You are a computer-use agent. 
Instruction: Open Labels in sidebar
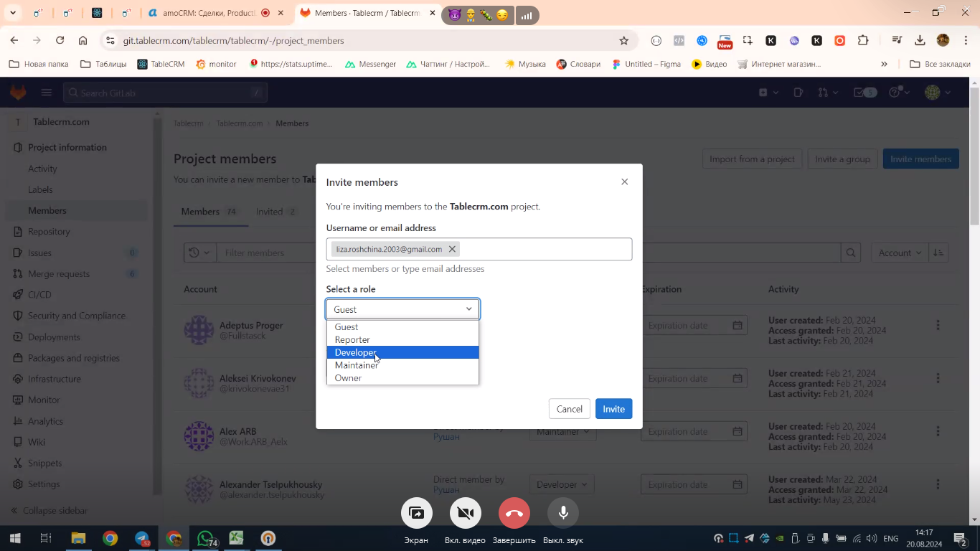pyautogui.click(x=40, y=189)
